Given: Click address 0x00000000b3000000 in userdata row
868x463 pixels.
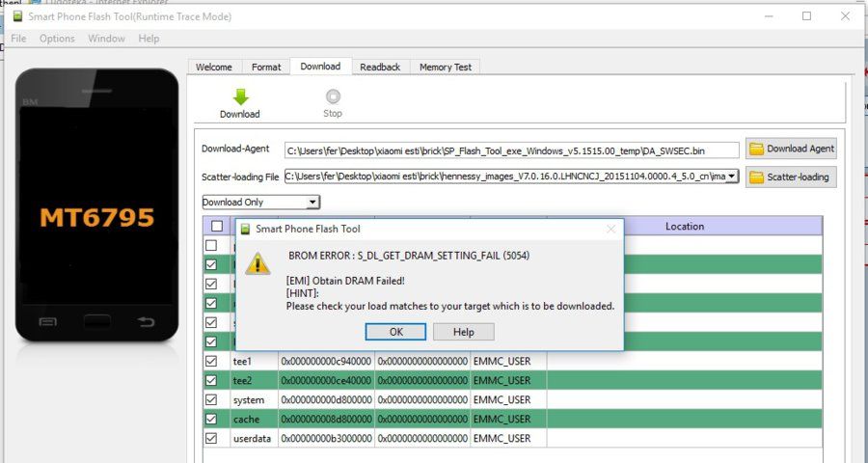Looking at the screenshot, I should point(326,438).
